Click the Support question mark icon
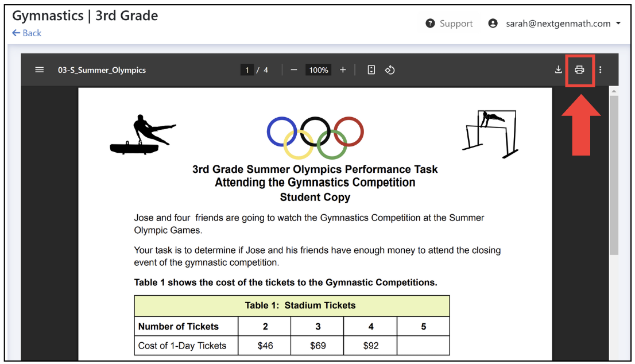 [x=430, y=24]
